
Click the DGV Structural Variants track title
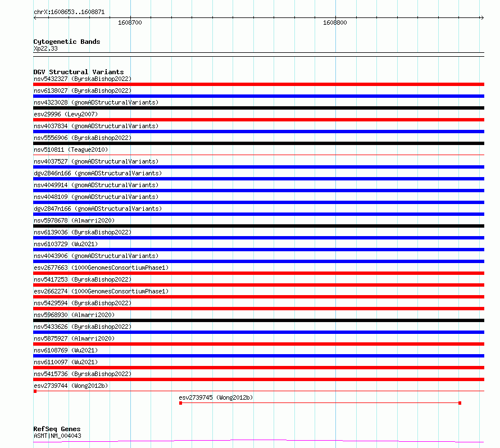point(79,72)
